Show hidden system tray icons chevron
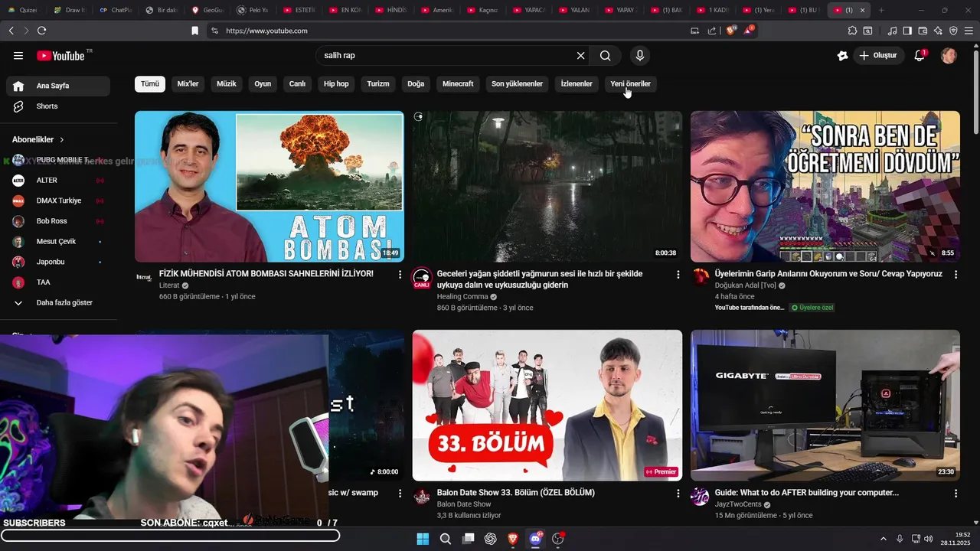The width and height of the screenshot is (980, 551). [x=884, y=539]
